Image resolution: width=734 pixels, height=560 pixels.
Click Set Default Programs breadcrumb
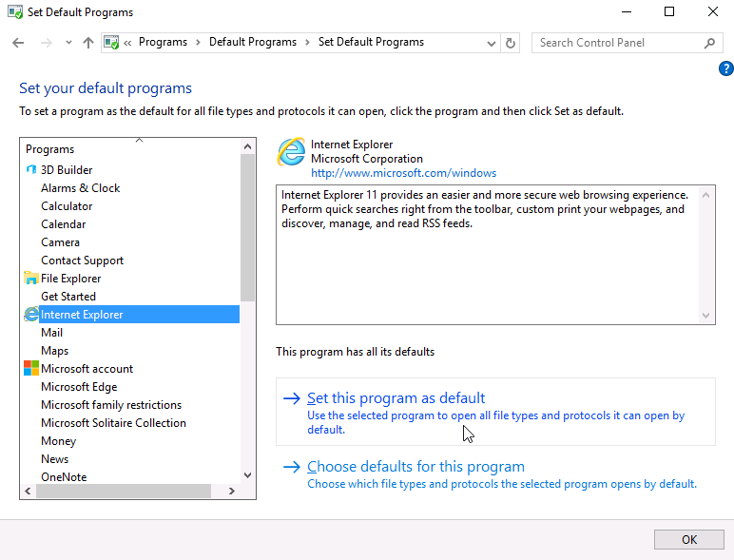(371, 42)
